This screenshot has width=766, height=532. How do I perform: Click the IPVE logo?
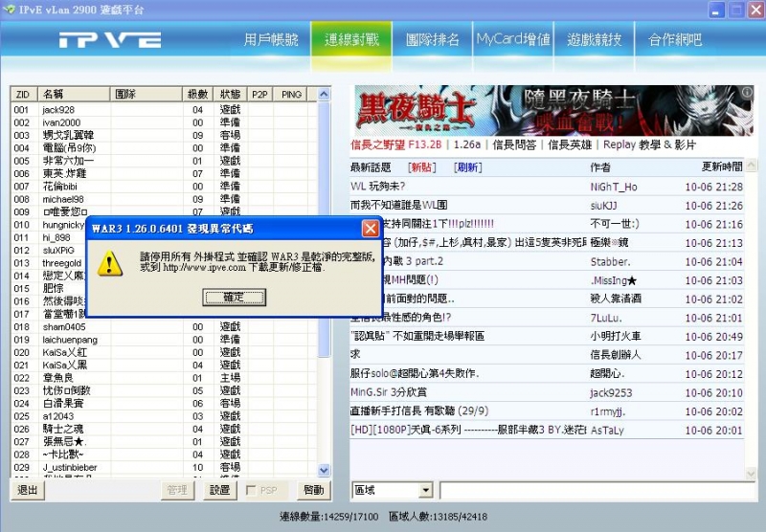click(x=110, y=40)
